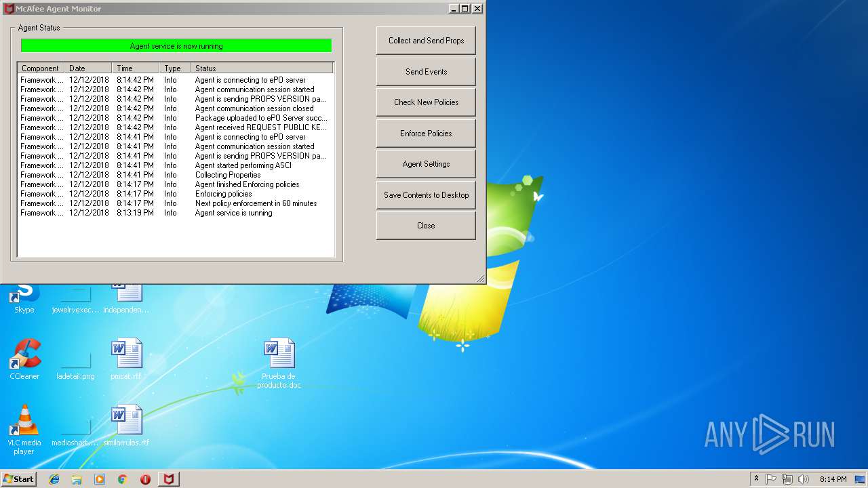868x488 pixels.
Task: Select the 'Enforcing policies' log row
Action: coord(176,194)
